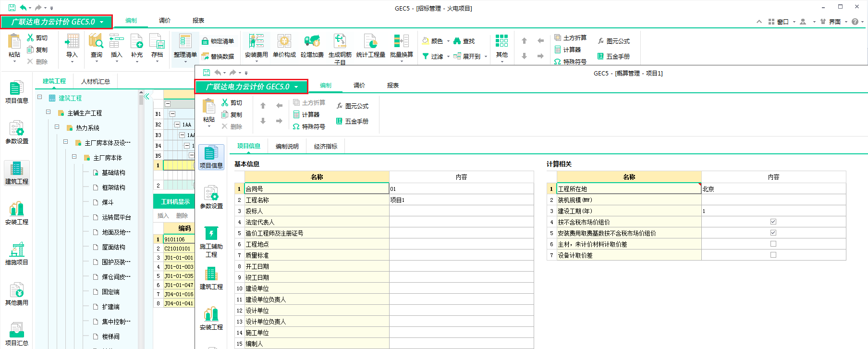Switch to 调价 tab in back window
The width and height of the screenshot is (868, 349).
(x=165, y=21)
